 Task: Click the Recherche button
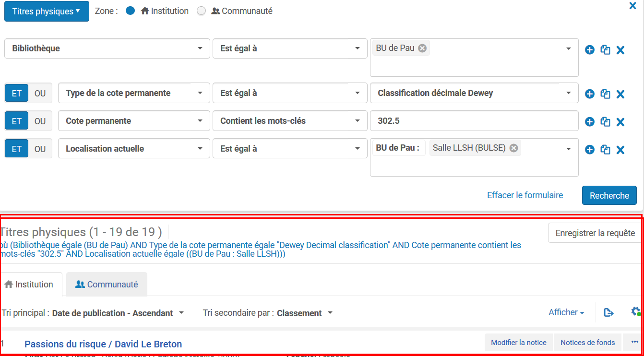pos(609,196)
